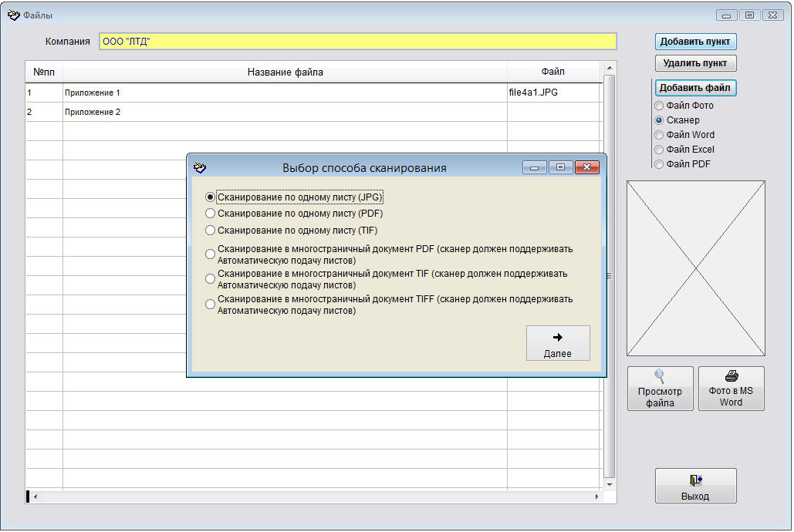Choose multipage PDF document scanning

pyautogui.click(x=210, y=254)
